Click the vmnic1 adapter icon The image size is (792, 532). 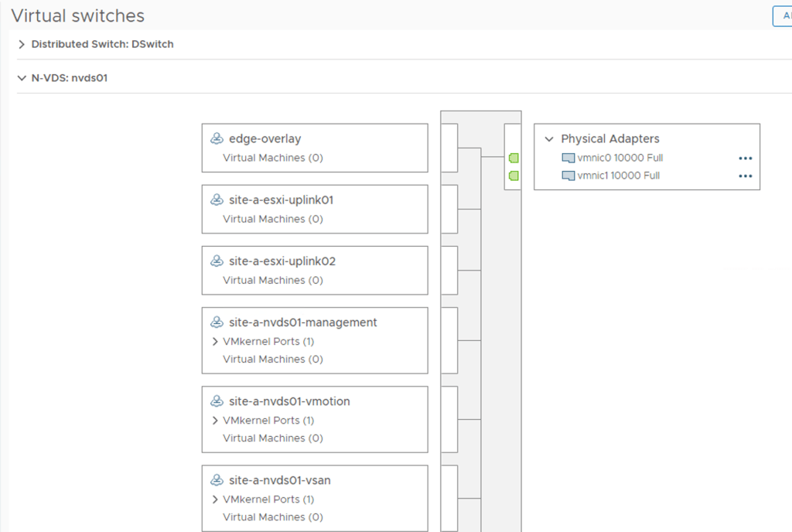coord(568,176)
